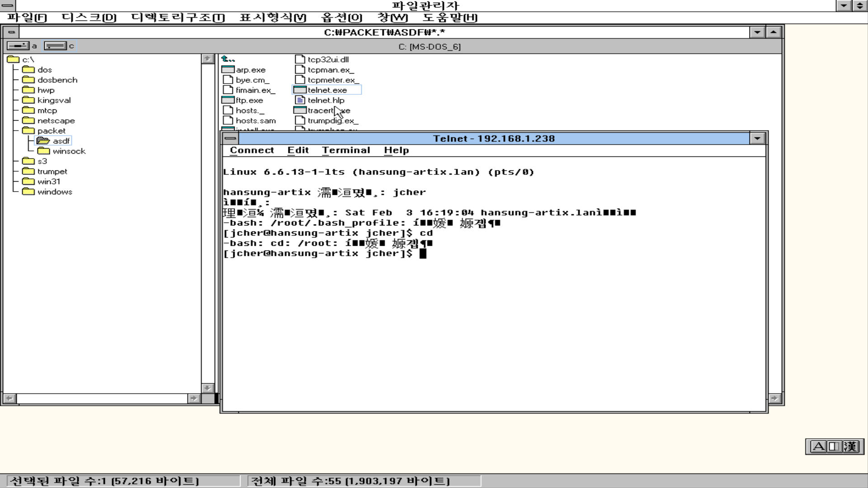Click tree pane scroll right arrow
The width and height of the screenshot is (868, 488).
click(x=194, y=398)
